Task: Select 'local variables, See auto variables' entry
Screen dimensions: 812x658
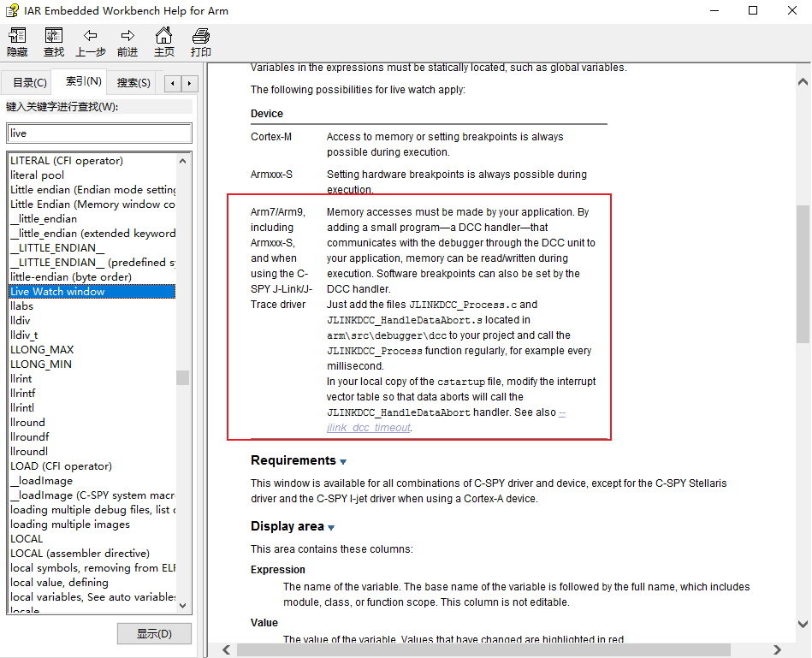Action: tap(92, 597)
